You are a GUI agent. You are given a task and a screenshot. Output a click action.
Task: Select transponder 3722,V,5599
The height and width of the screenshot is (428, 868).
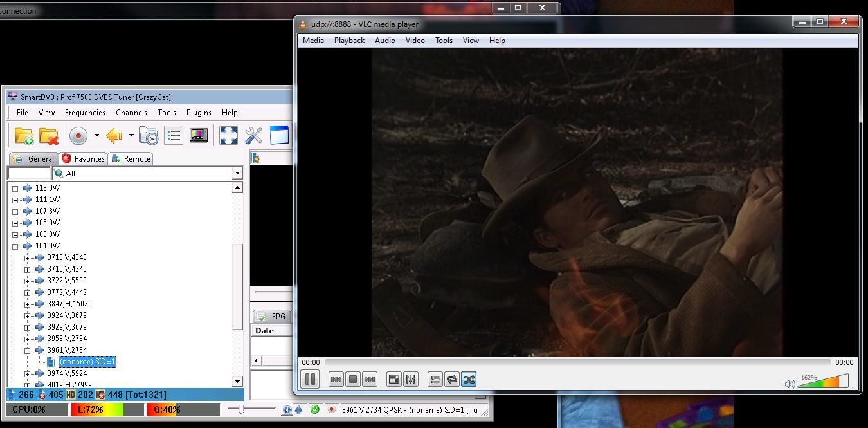pos(67,281)
